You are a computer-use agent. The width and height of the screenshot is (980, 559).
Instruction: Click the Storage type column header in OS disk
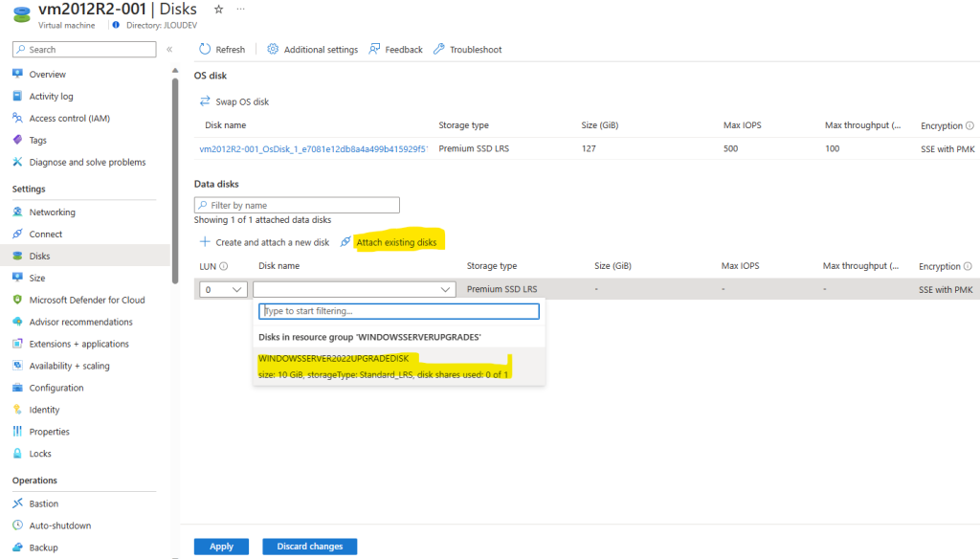[x=464, y=125]
